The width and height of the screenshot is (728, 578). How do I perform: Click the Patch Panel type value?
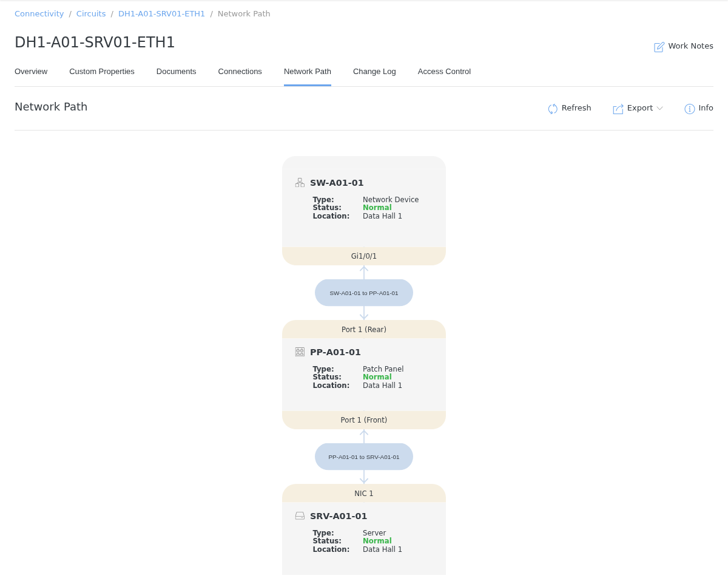click(383, 369)
